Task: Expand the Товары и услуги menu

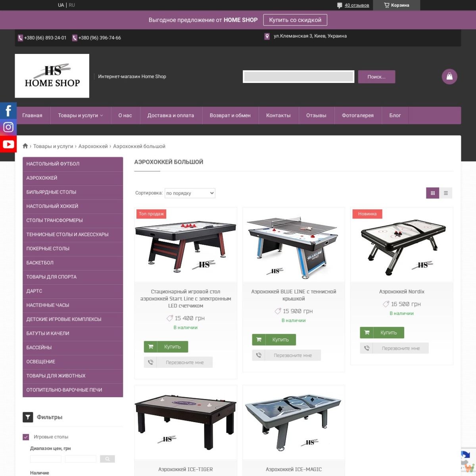Action: coord(81,115)
